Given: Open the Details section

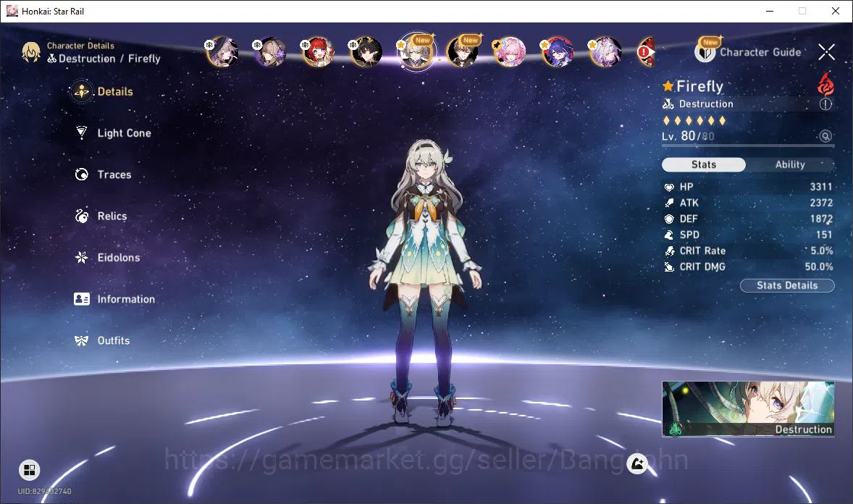Looking at the screenshot, I should [103, 91].
